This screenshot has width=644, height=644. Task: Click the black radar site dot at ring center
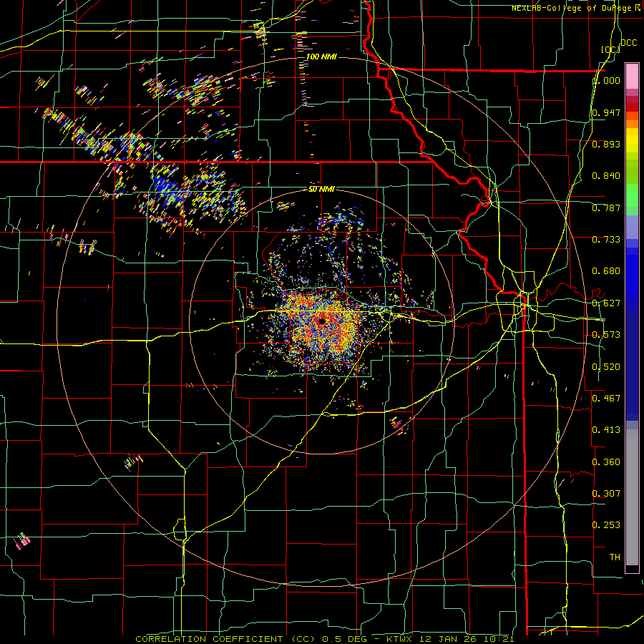pyautogui.click(x=321, y=321)
